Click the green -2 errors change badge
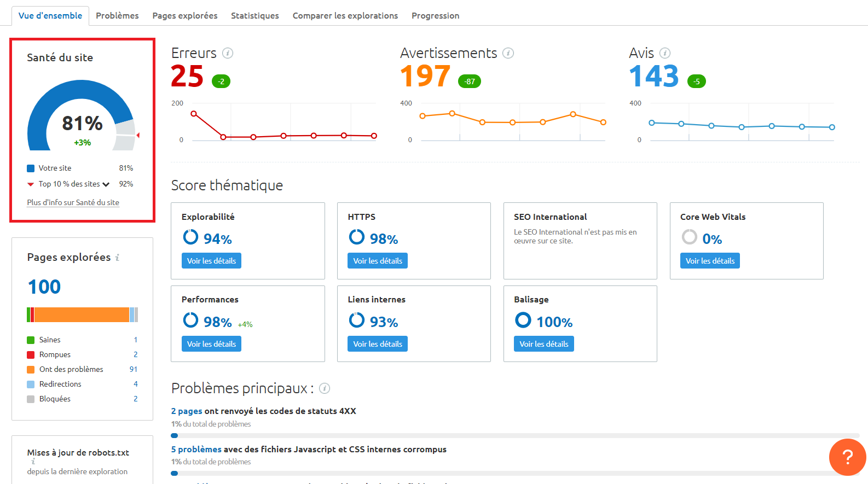This screenshot has height=484, width=868. click(221, 81)
